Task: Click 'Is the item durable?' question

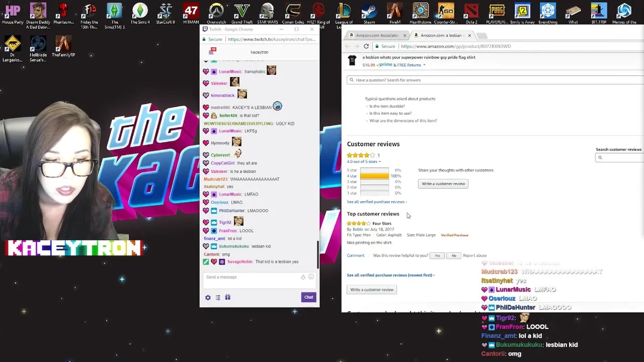Action: pyautogui.click(x=387, y=106)
